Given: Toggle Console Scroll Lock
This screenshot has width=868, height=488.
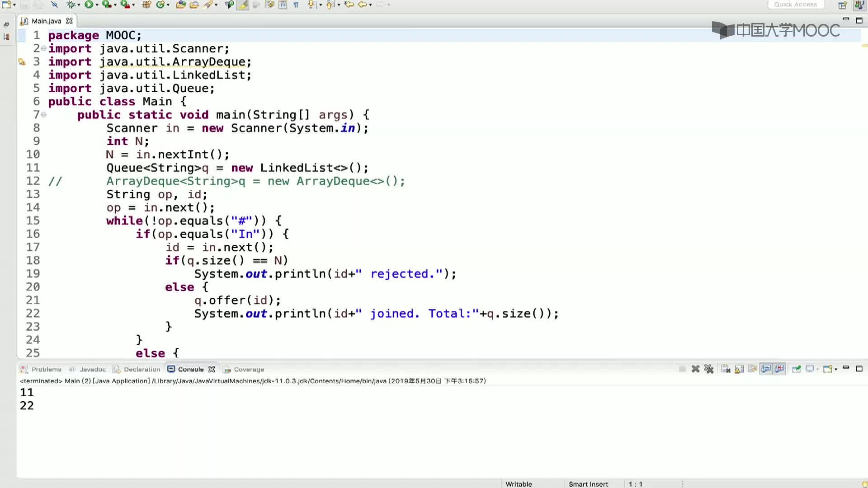Looking at the screenshot, I should 739,369.
